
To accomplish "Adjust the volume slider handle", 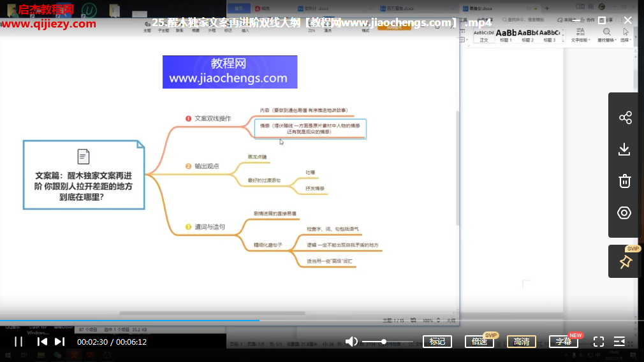I will (384, 342).
